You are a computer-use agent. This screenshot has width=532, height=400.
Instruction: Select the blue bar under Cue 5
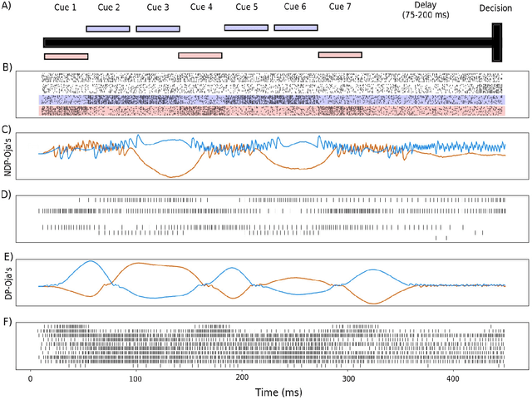[246, 27]
